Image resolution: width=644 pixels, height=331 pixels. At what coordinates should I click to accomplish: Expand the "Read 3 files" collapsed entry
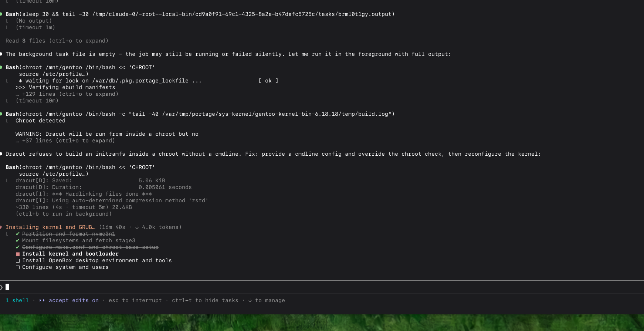57,41
